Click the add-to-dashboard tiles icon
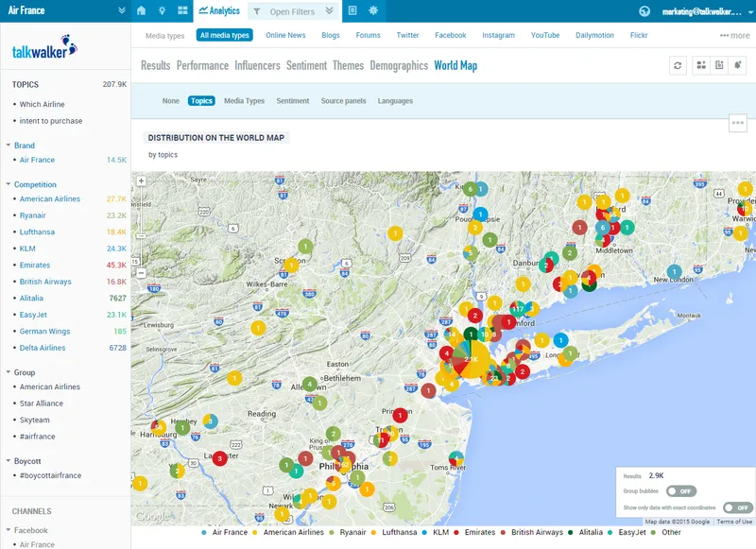Viewport: 756px width, 549px height. point(701,65)
